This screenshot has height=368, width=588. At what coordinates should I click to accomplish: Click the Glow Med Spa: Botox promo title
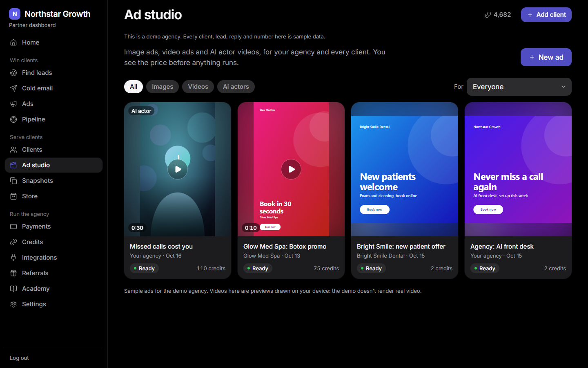coord(285,247)
